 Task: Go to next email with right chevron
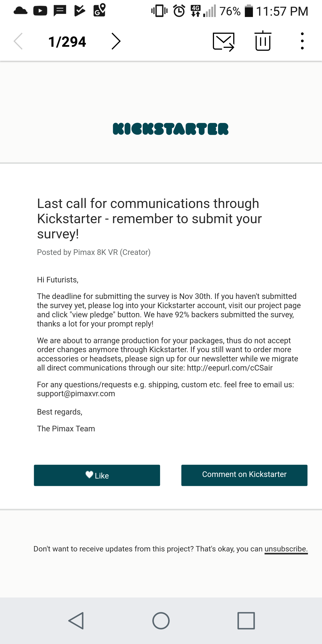click(x=116, y=41)
